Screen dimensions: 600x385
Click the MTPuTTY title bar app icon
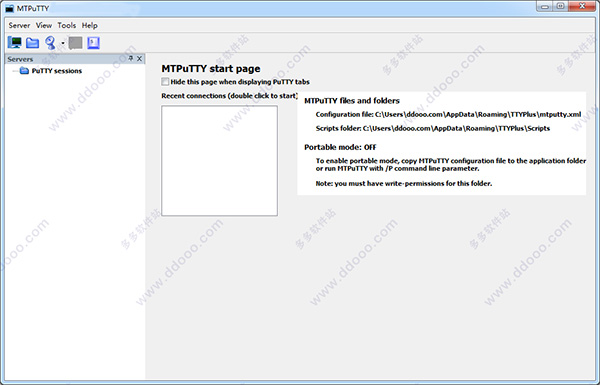click(10, 8)
